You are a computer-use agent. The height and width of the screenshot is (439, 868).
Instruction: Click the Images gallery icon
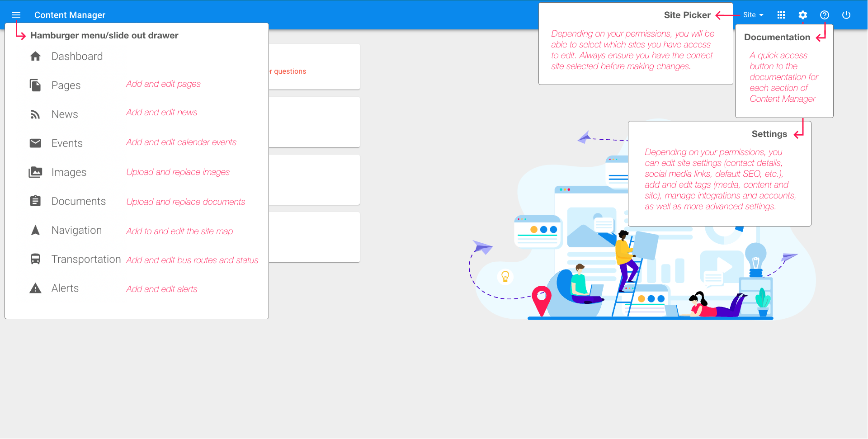[35, 172]
